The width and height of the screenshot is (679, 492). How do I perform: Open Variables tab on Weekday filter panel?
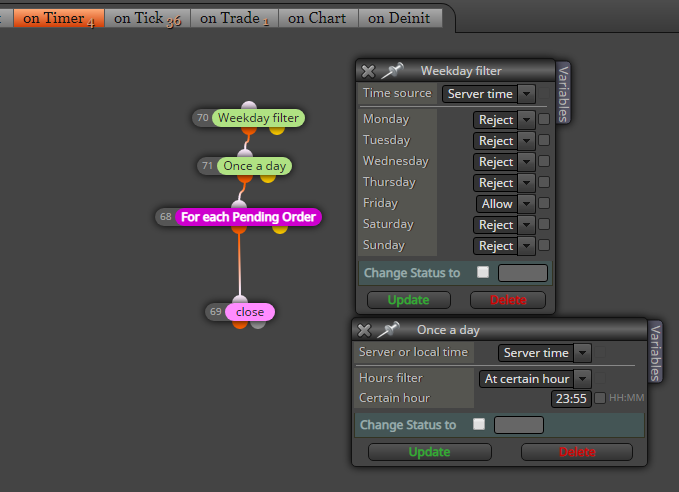click(x=563, y=94)
